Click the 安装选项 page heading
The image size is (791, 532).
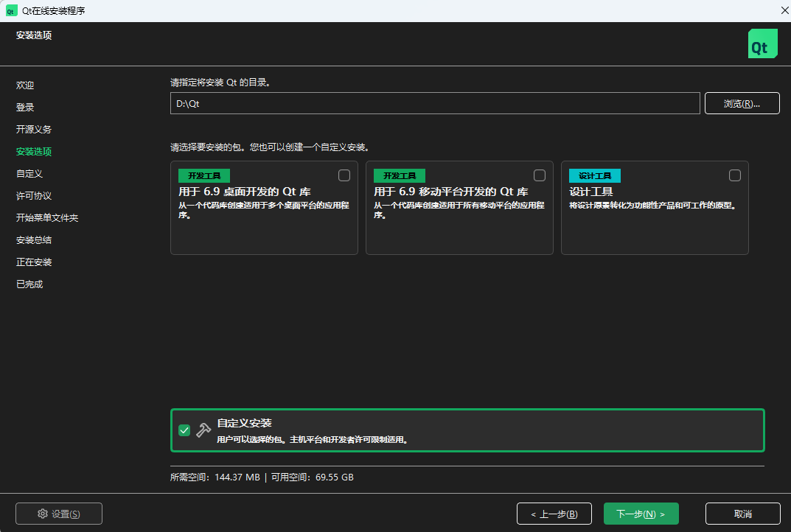coord(34,35)
